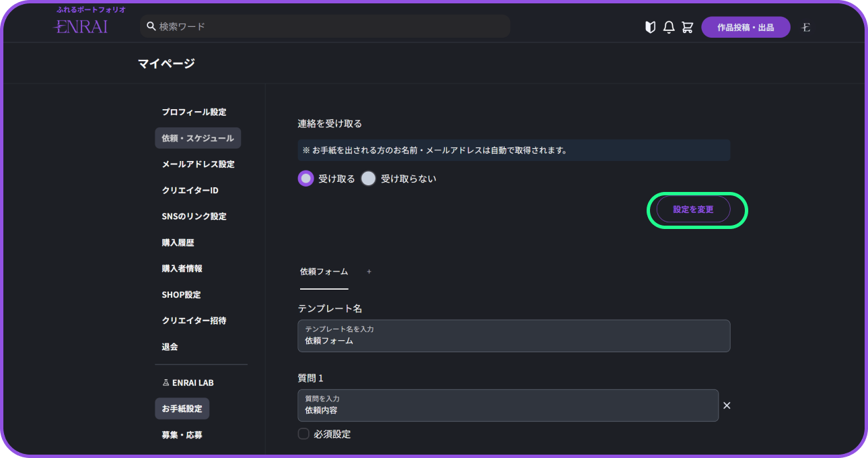Remove question 1 with the X icon
This screenshot has height=458, width=868.
[x=727, y=405]
